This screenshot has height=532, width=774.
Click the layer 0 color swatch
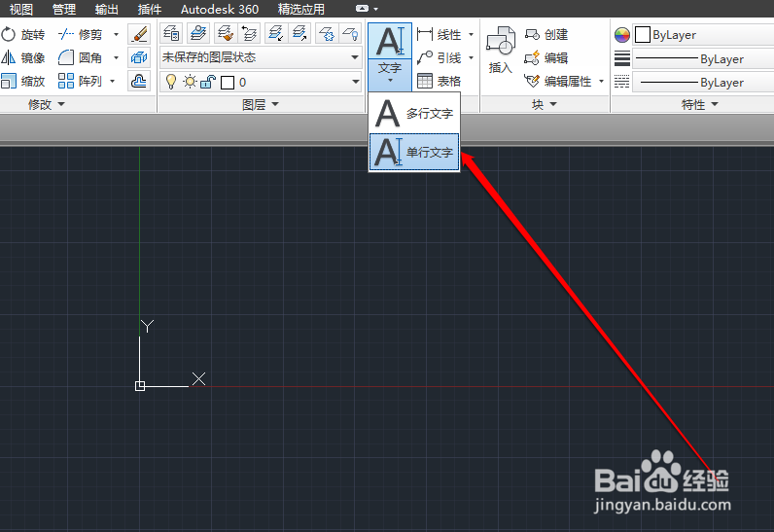(228, 83)
